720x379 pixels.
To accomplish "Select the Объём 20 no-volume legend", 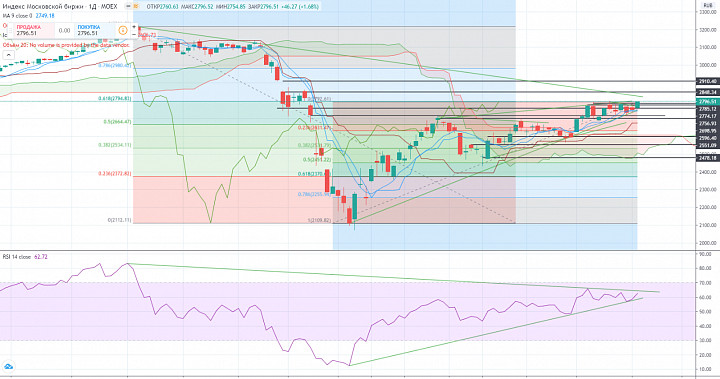I will [67, 45].
